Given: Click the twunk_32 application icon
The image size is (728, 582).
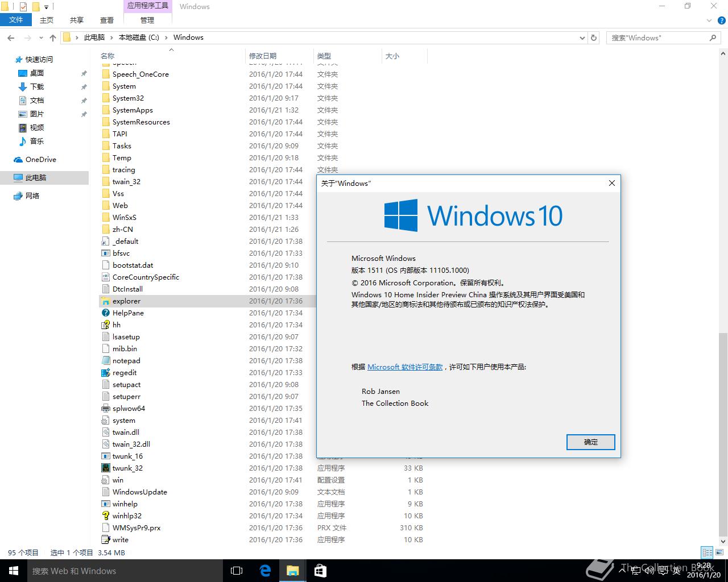Looking at the screenshot, I should coord(105,468).
